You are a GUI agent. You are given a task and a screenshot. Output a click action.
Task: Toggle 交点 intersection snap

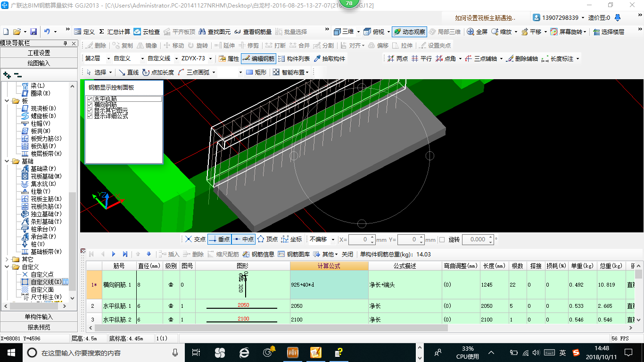click(195, 239)
